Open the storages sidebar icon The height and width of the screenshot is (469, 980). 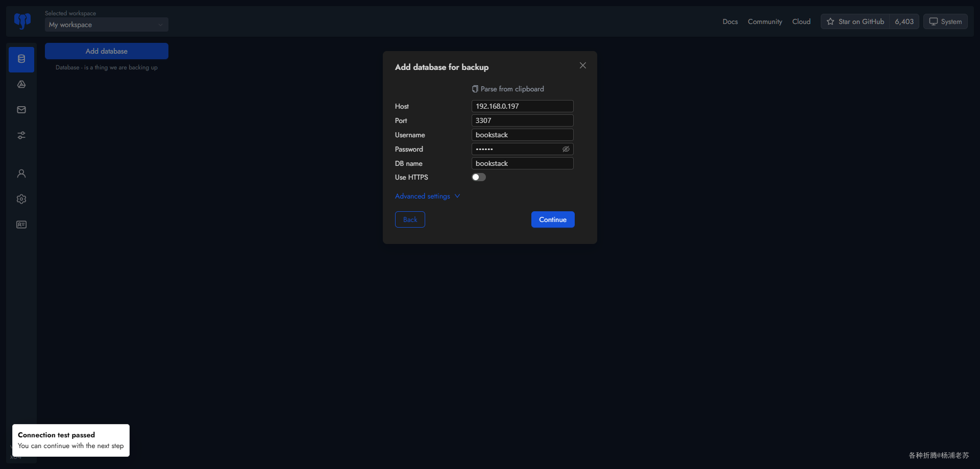click(x=21, y=85)
